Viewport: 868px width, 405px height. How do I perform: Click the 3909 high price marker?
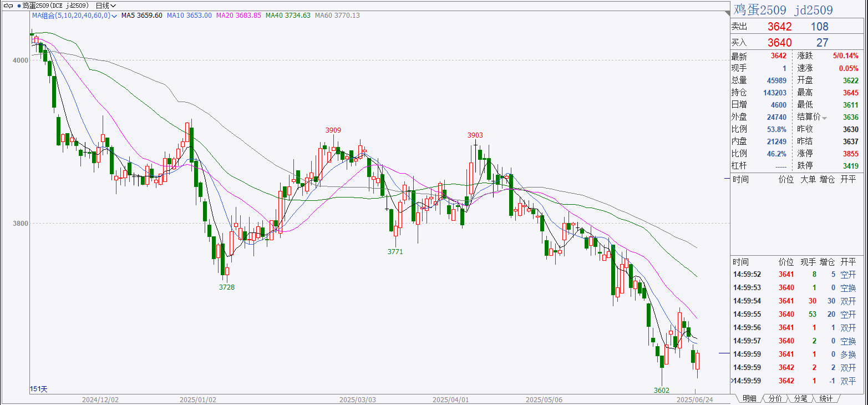[333, 130]
